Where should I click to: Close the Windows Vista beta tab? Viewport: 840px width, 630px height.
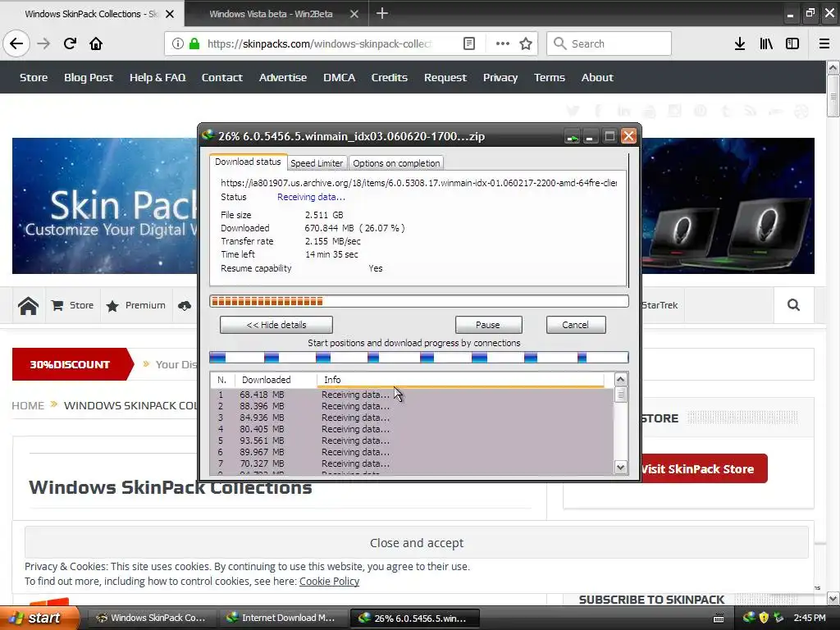pos(354,14)
